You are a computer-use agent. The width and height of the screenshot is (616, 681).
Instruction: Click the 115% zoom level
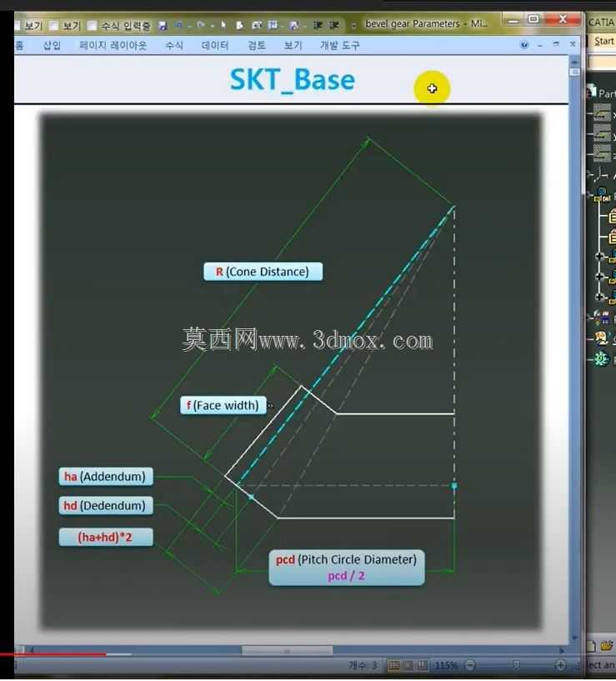coord(446,665)
